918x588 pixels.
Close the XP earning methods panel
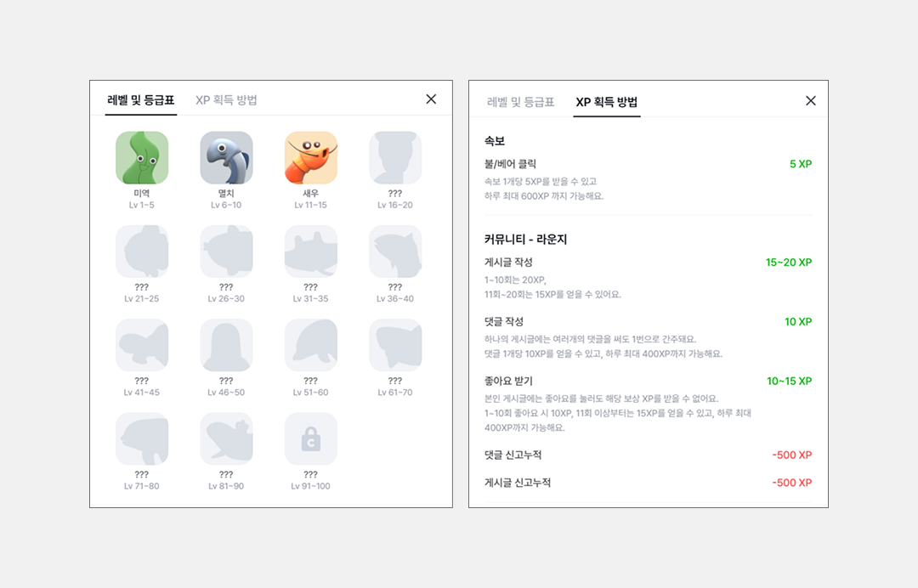(811, 100)
